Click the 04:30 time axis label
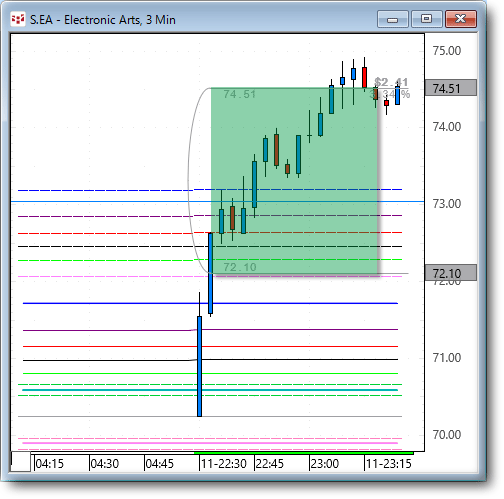This screenshot has width=504, height=499. click(105, 464)
